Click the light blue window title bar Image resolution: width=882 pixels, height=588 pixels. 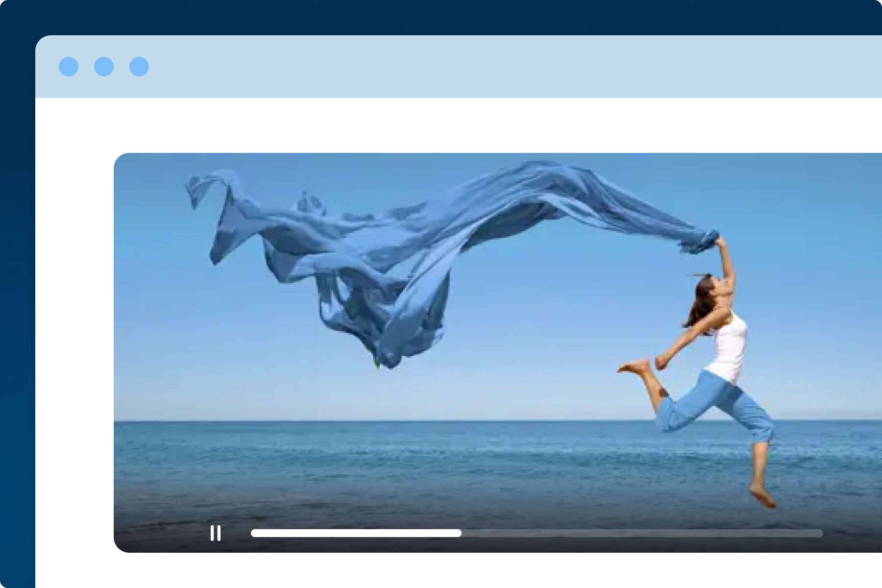click(x=490, y=67)
